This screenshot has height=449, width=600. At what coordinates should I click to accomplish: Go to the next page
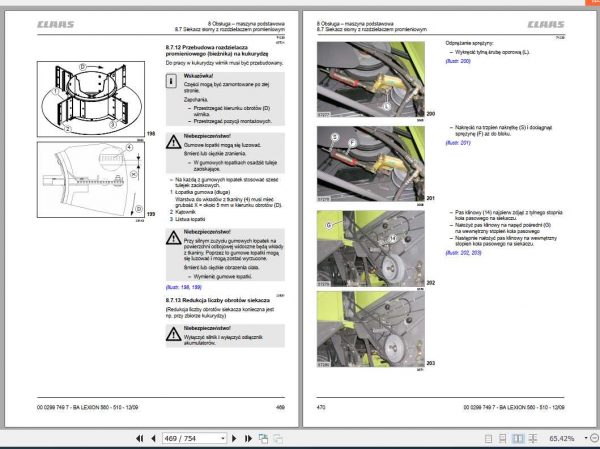click(x=234, y=438)
